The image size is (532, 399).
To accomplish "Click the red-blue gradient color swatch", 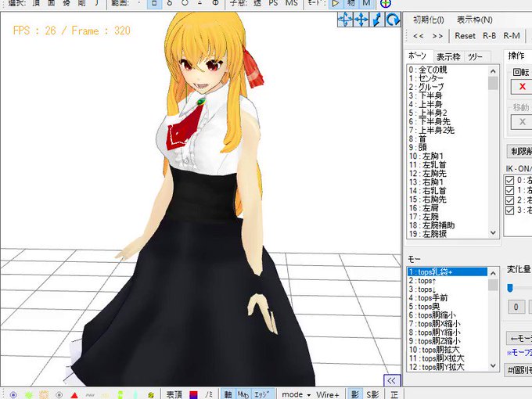I will (193, 395).
